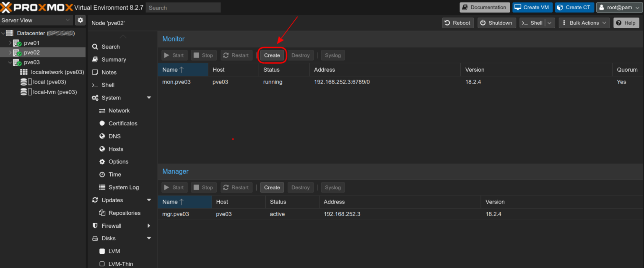Click the gear icon beside Server View
644x268 pixels.
(x=80, y=20)
